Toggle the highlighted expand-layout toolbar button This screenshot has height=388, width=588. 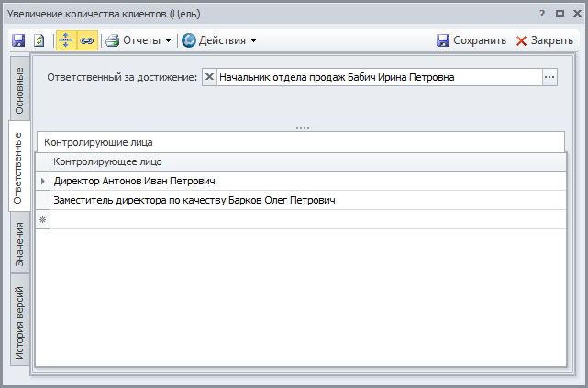66,40
